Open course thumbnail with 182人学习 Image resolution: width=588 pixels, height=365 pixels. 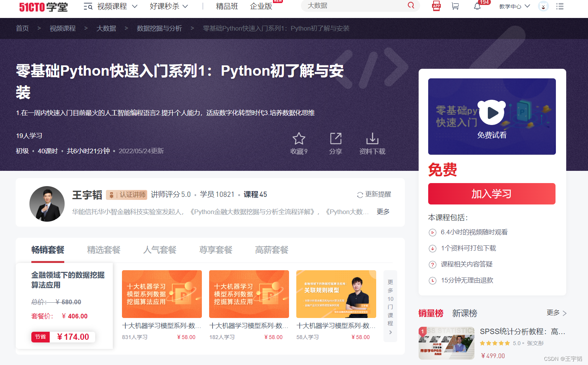coord(249,294)
